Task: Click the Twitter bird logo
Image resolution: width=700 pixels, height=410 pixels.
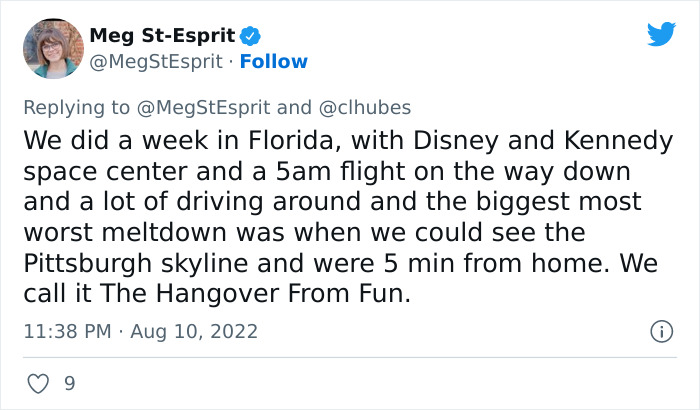Action: [661, 35]
